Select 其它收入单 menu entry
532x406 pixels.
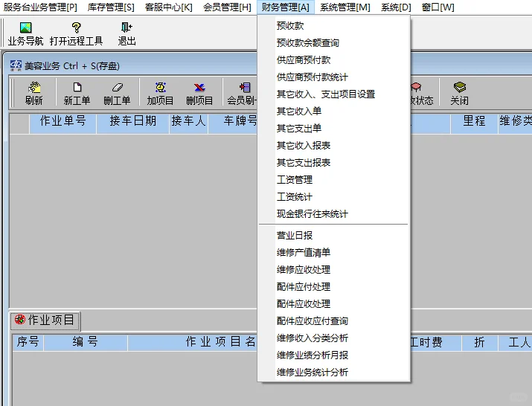pyautogui.click(x=334, y=112)
